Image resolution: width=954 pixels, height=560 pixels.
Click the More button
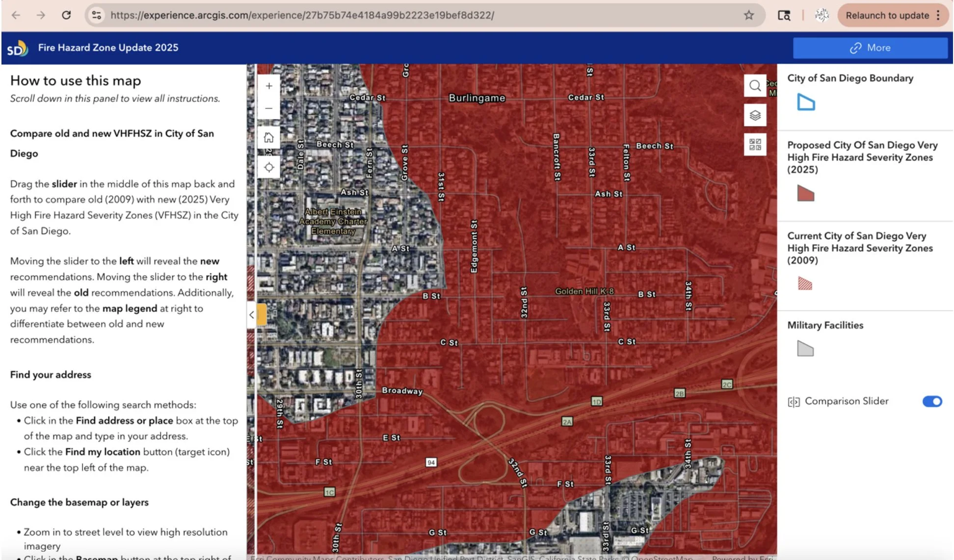(x=870, y=48)
